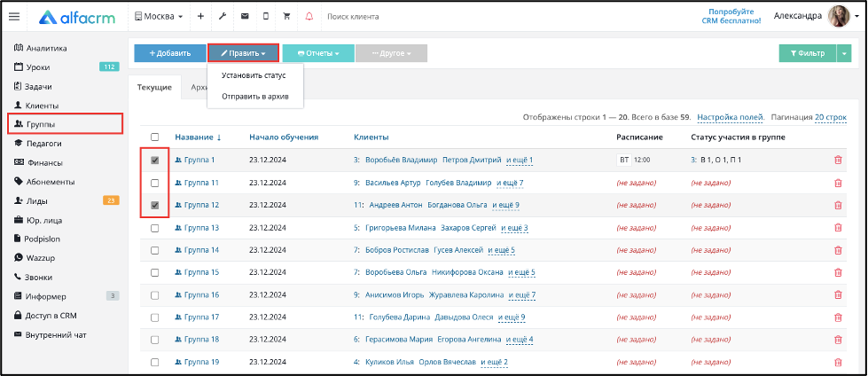Check the Группа 15 checkbox

click(x=155, y=272)
